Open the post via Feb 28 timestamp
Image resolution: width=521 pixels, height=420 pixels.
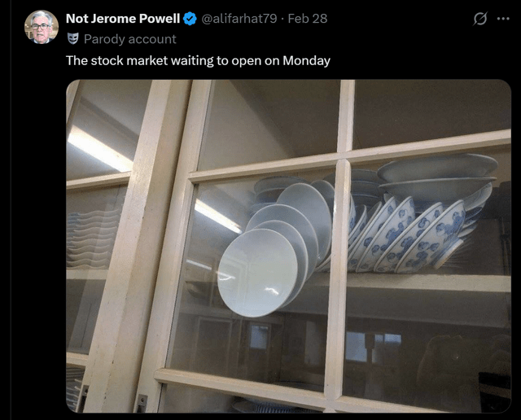(x=308, y=19)
